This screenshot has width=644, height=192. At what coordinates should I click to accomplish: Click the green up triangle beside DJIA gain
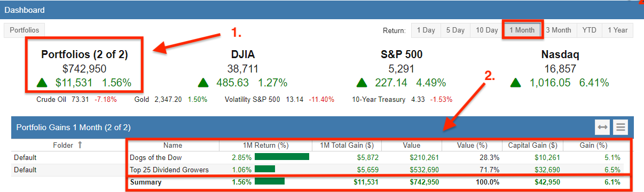pos(203,83)
